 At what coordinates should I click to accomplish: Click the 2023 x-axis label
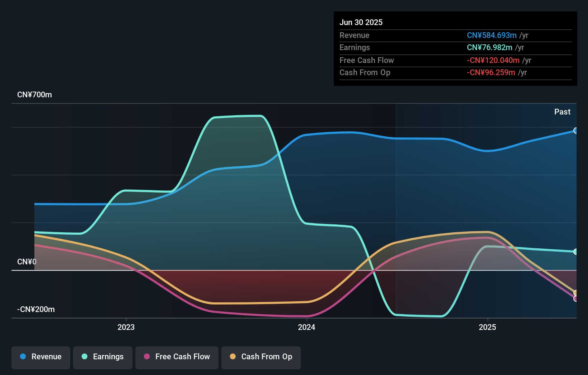tap(126, 327)
